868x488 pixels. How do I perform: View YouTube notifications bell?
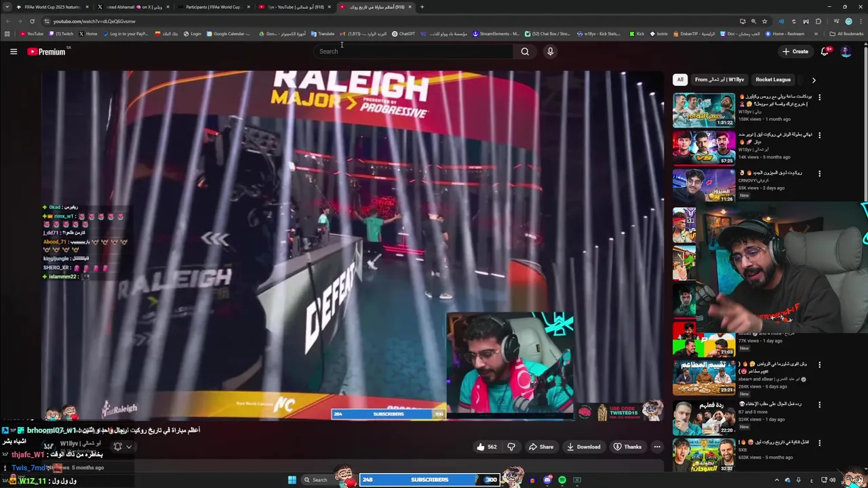pos(825,52)
